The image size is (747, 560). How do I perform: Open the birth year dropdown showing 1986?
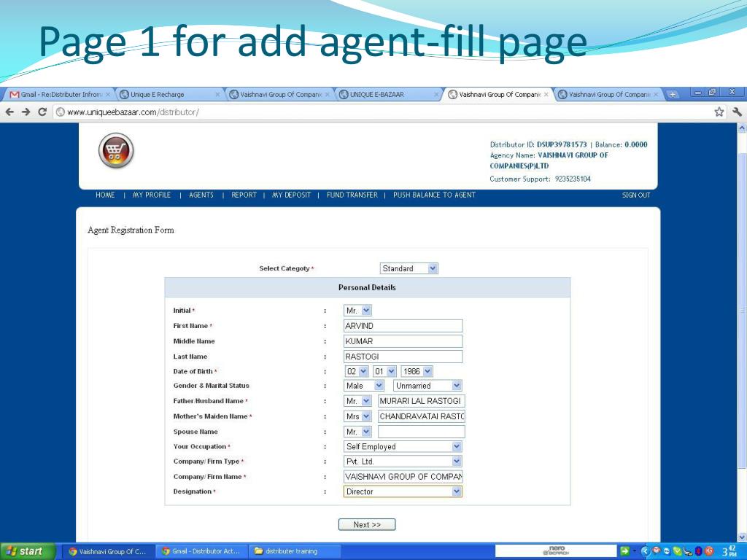(x=417, y=371)
